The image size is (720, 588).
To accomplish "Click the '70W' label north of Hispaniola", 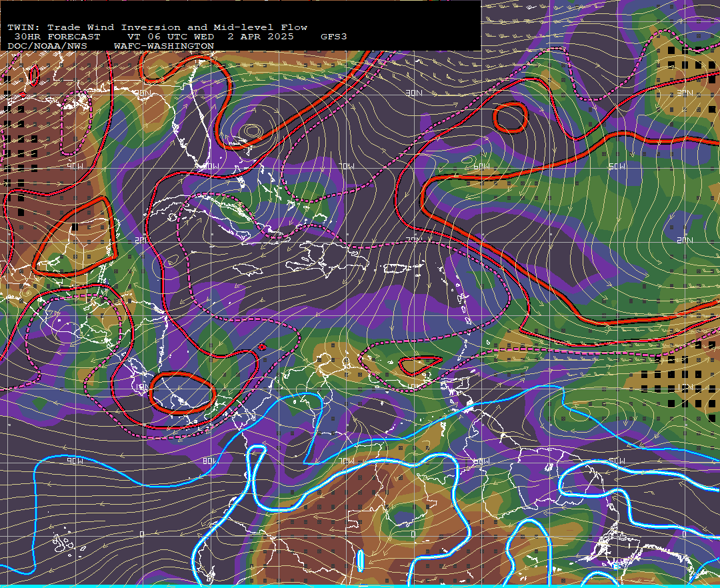I will pyautogui.click(x=346, y=166).
